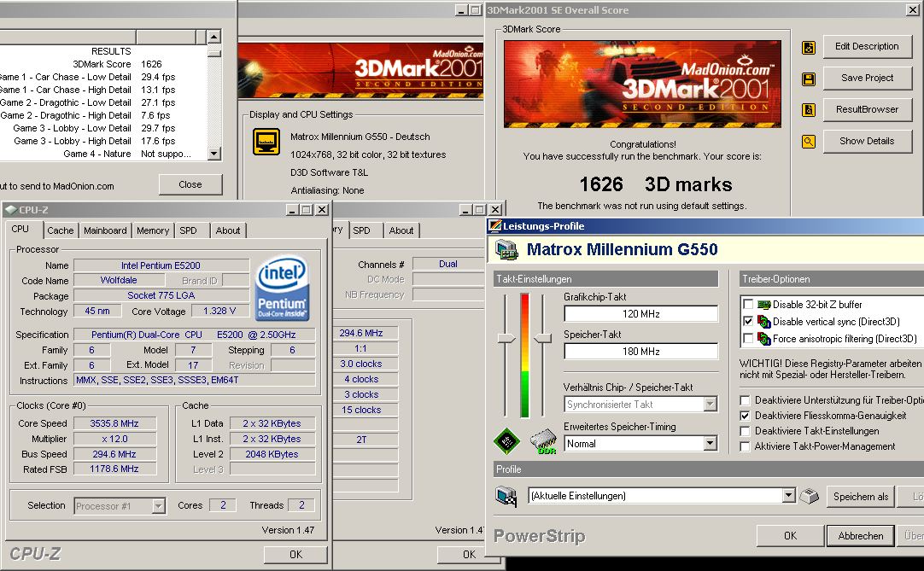Click the results list scroll up arrow
The width and height of the screenshot is (924, 571).
213,37
